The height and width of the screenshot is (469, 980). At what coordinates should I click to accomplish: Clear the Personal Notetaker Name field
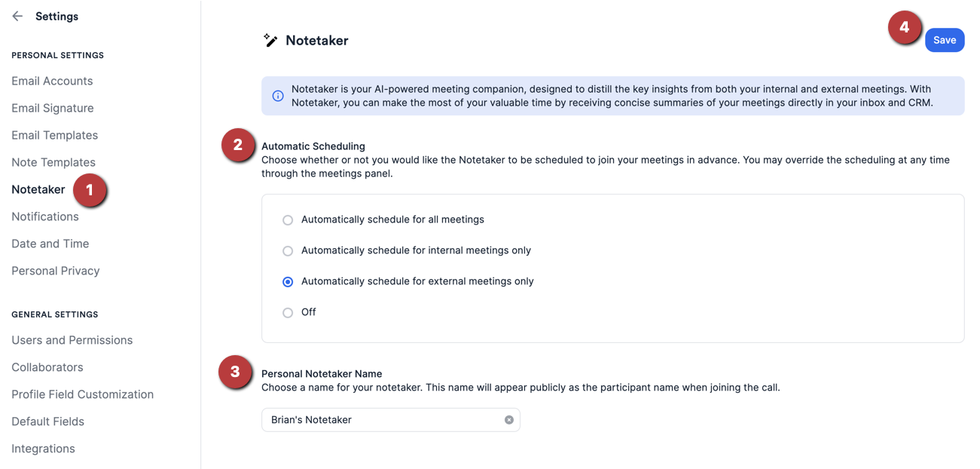point(509,420)
